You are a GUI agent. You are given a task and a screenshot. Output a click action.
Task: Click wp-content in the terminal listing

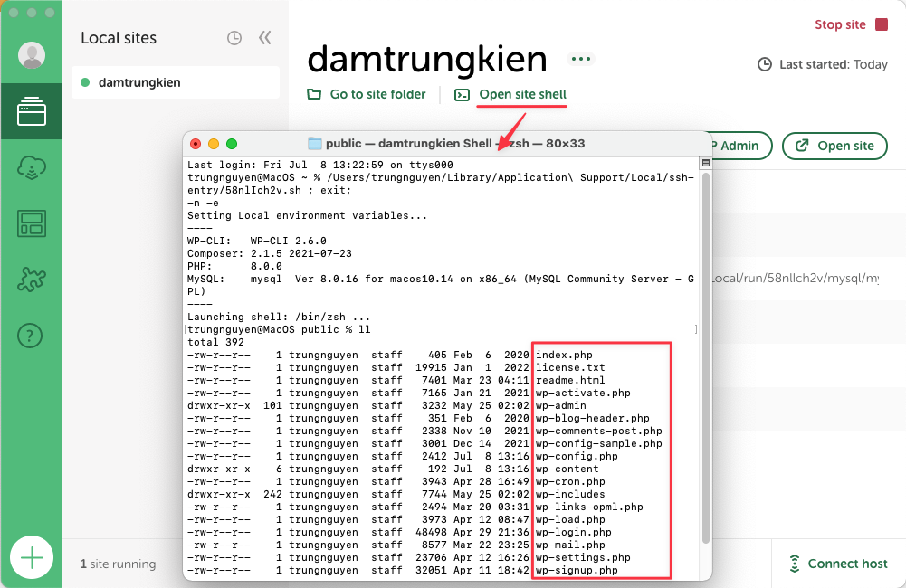567,469
